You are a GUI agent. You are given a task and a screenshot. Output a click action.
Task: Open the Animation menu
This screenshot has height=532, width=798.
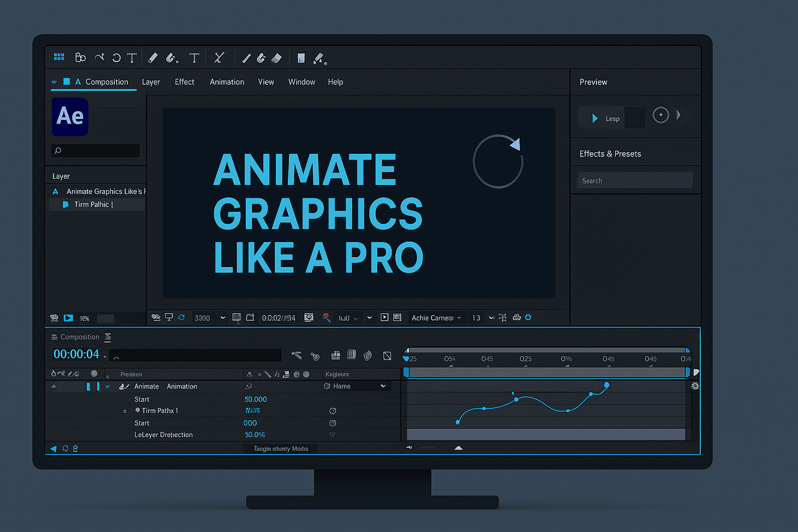(x=227, y=82)
